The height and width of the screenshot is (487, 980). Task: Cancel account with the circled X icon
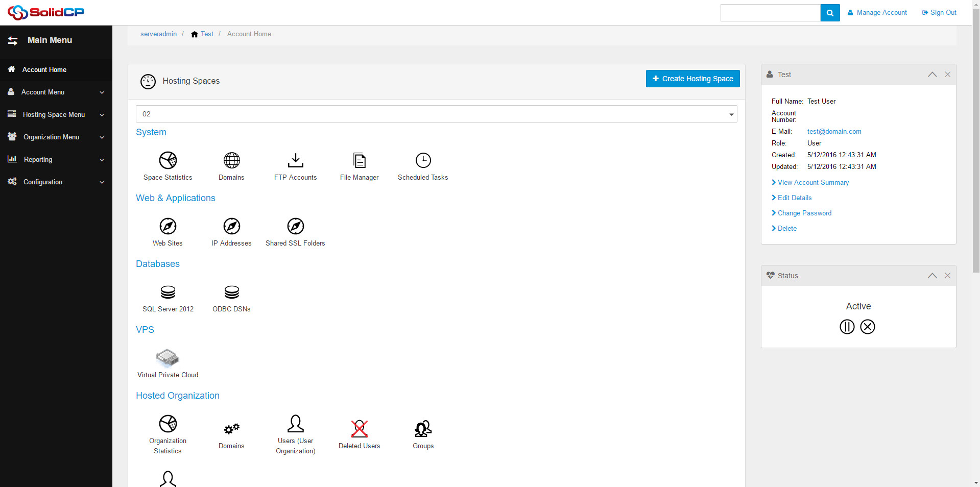[867, 327]
